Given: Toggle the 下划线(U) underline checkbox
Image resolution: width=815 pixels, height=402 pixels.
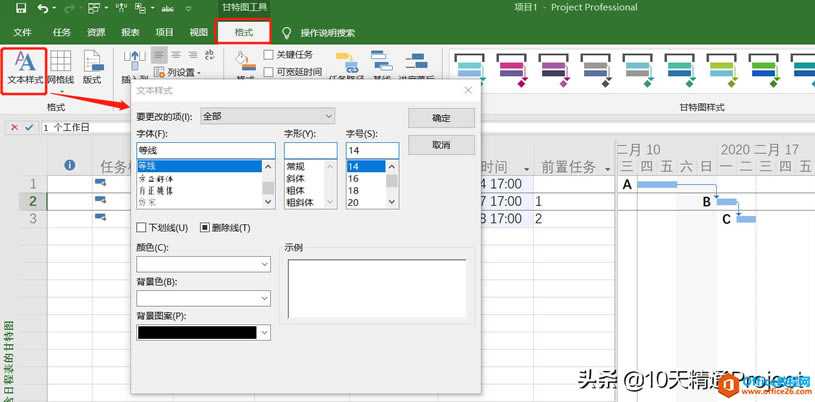Looking at the screenshot, I should 141,227.
